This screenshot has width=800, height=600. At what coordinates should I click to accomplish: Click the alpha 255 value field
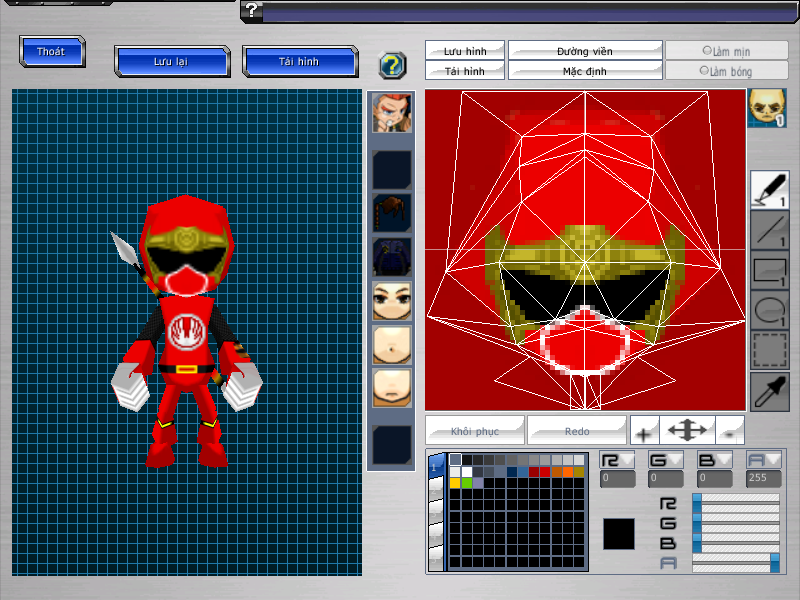tap(764, 478)
